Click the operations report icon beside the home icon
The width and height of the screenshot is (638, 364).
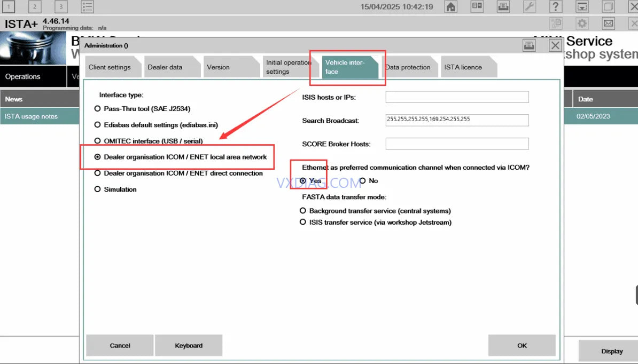[477, 6]
